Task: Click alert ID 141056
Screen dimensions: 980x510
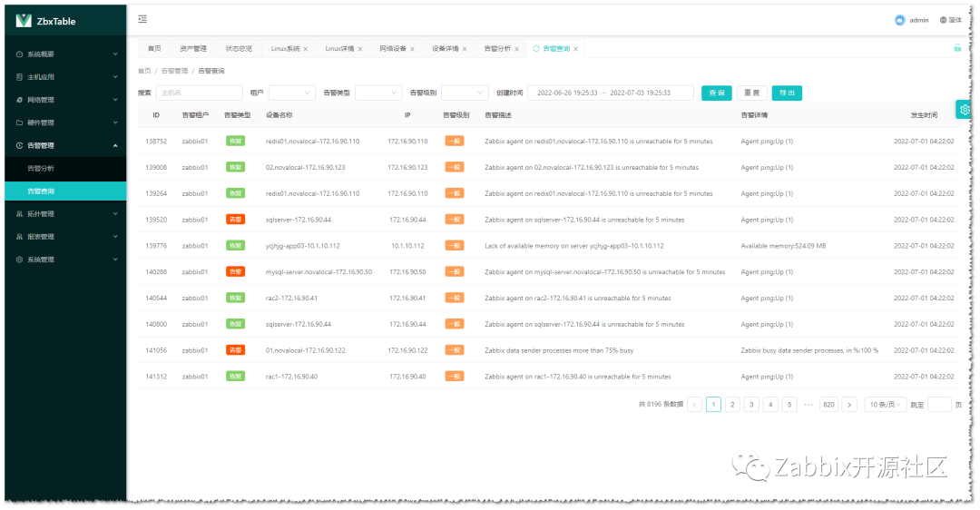Action: pyautogui.click(x=156, y=350)
